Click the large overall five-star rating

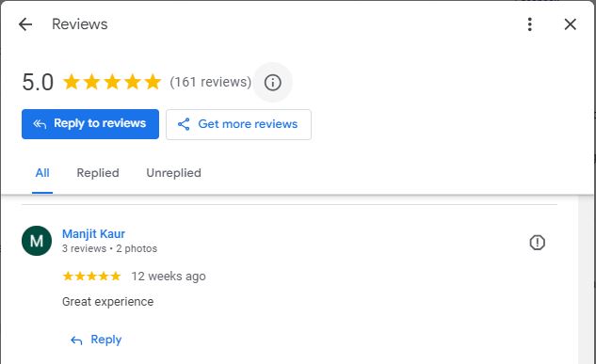pyautogui.click(x=112, y=82)
